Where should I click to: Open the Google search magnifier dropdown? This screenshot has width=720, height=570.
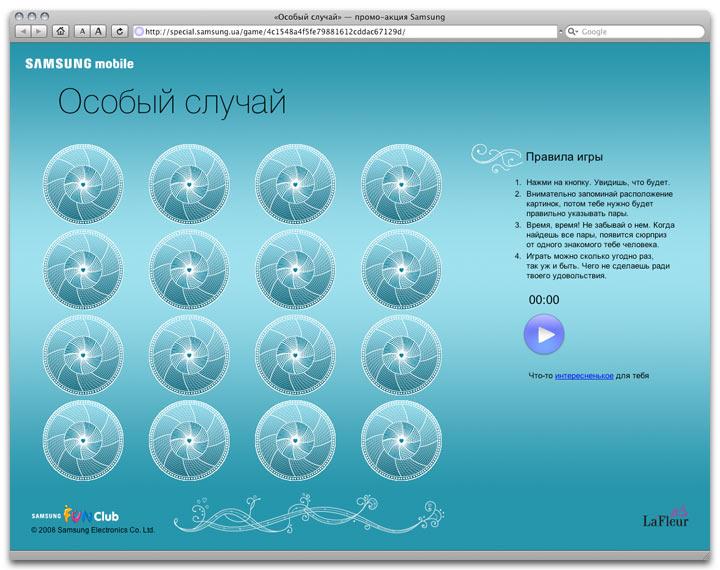(x=573, y=32)
